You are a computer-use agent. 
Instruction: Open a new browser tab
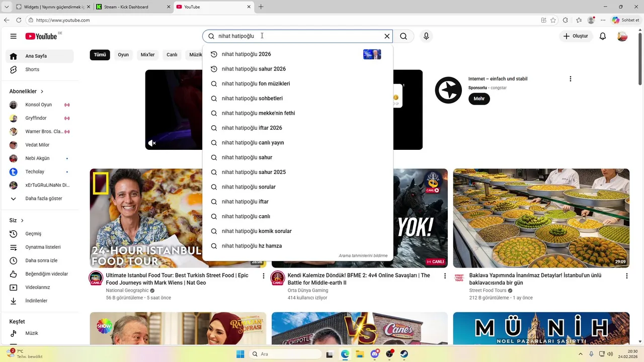coord(261,7)
